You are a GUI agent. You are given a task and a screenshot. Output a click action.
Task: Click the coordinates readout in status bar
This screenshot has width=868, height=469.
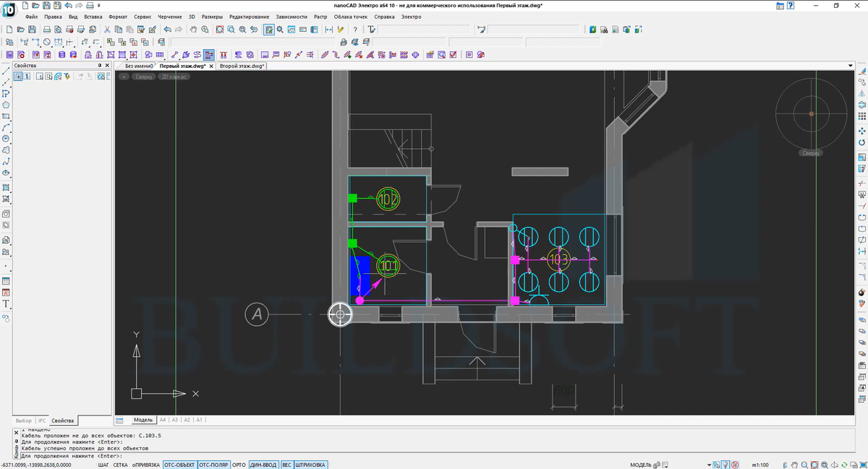36,465
